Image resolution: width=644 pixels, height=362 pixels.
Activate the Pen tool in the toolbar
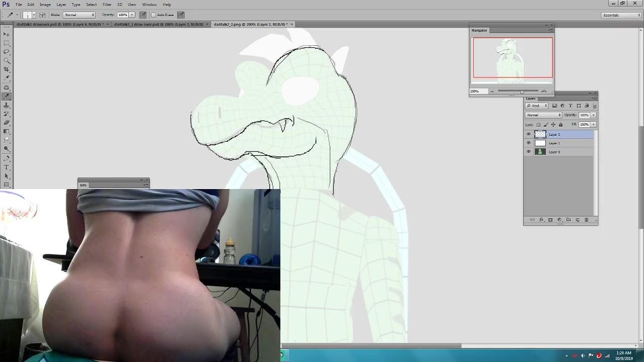pyautogui.click(x=7, y=158)
